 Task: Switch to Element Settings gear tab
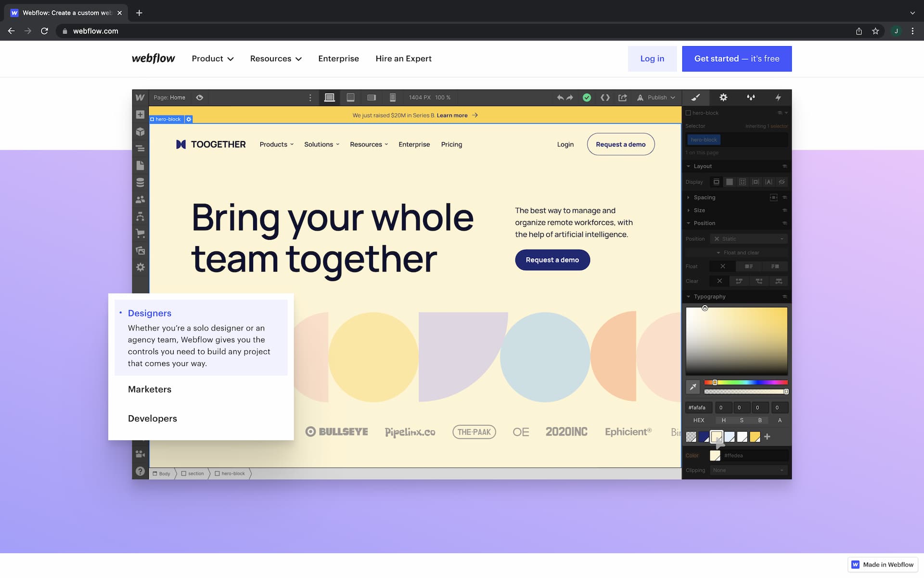point(723,97)
